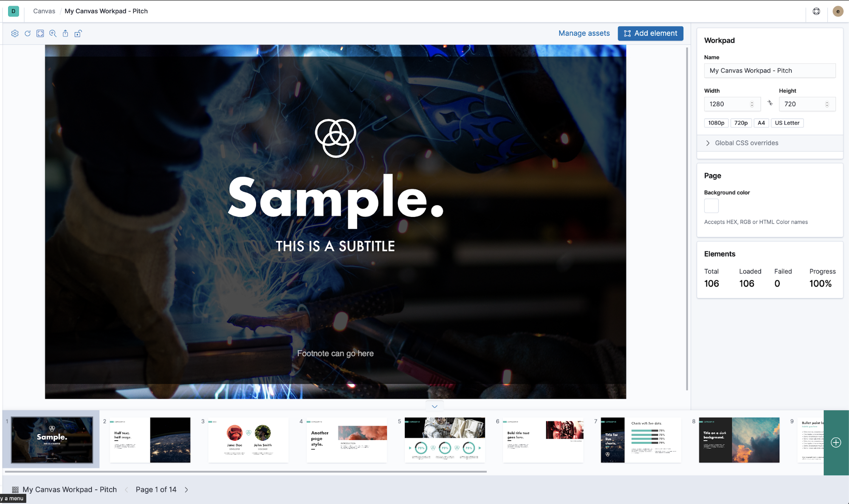
Task: Click next page arrow navigation
Action: coord(186,489)
